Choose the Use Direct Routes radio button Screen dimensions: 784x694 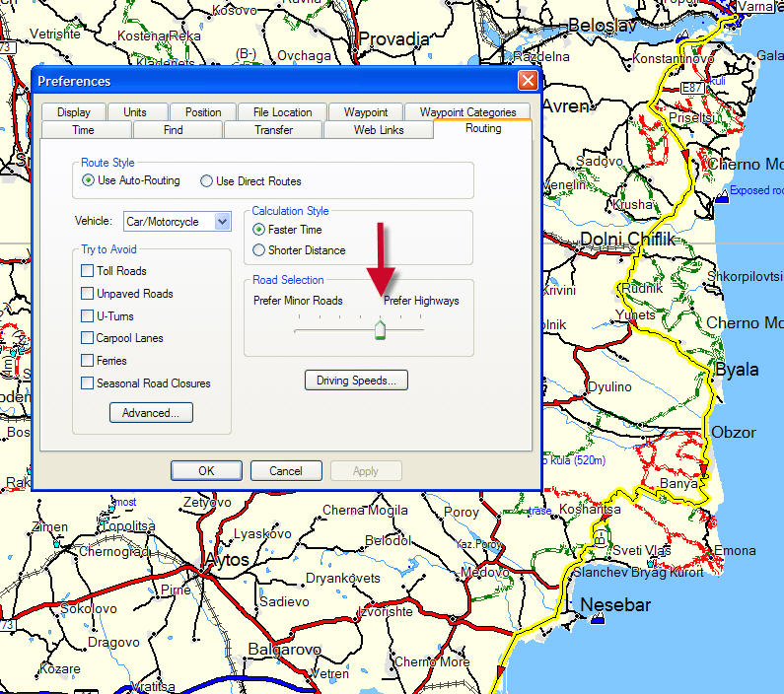pyautogui.click(x=206, y=181)
